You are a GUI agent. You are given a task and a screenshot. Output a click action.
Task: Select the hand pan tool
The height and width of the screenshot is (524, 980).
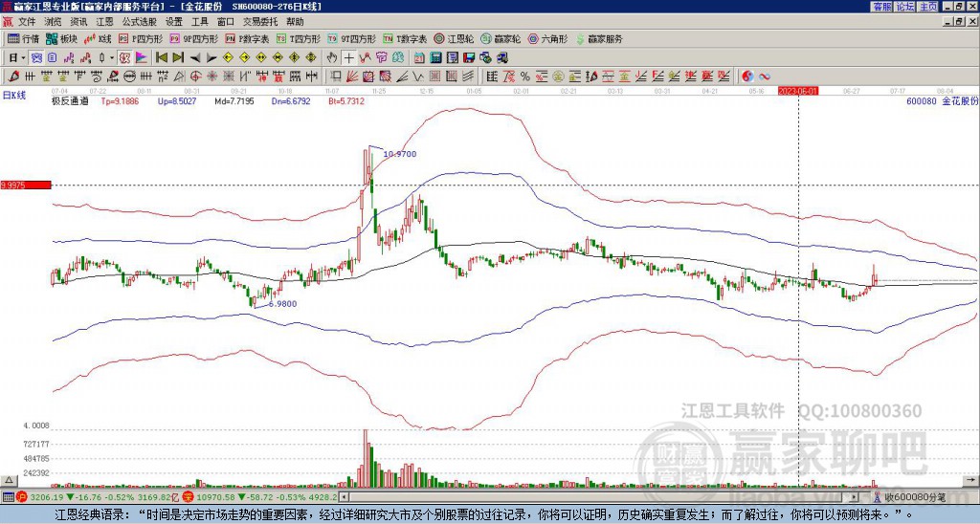tap(332, 58)
